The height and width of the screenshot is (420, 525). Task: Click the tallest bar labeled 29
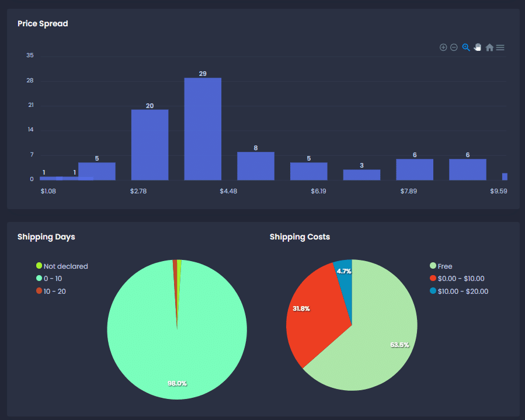(203, 129)
